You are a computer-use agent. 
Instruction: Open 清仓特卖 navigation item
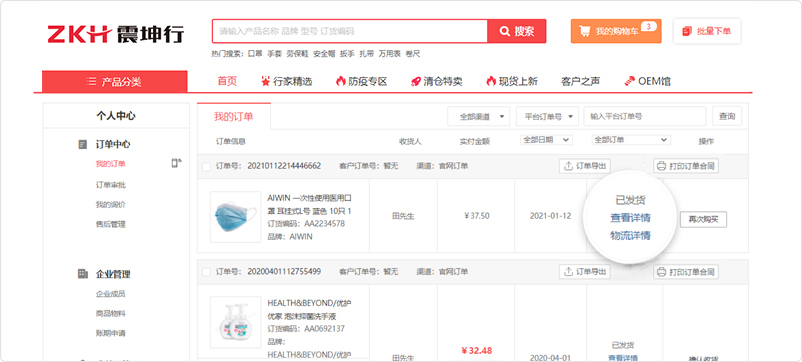(x=436, y=81)
